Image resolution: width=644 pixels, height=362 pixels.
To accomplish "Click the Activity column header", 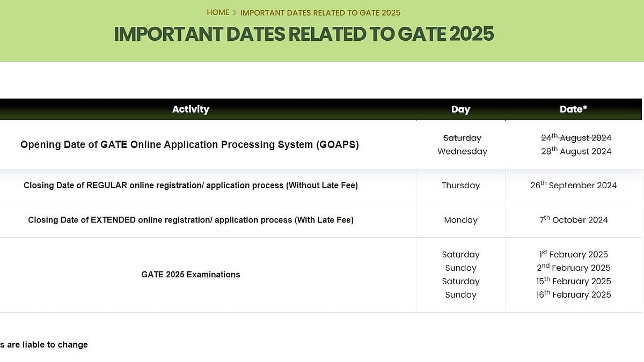I will pyautogui.click(x=191, y=109).
